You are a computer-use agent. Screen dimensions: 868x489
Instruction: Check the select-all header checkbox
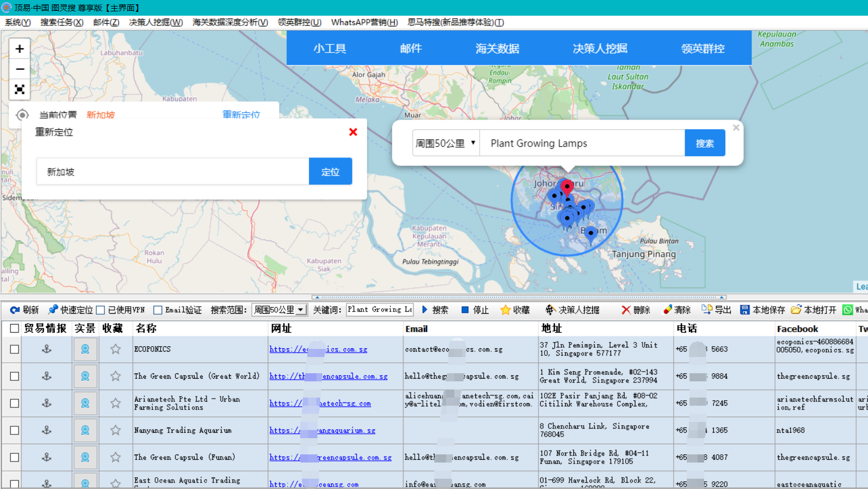pos(15,328)
